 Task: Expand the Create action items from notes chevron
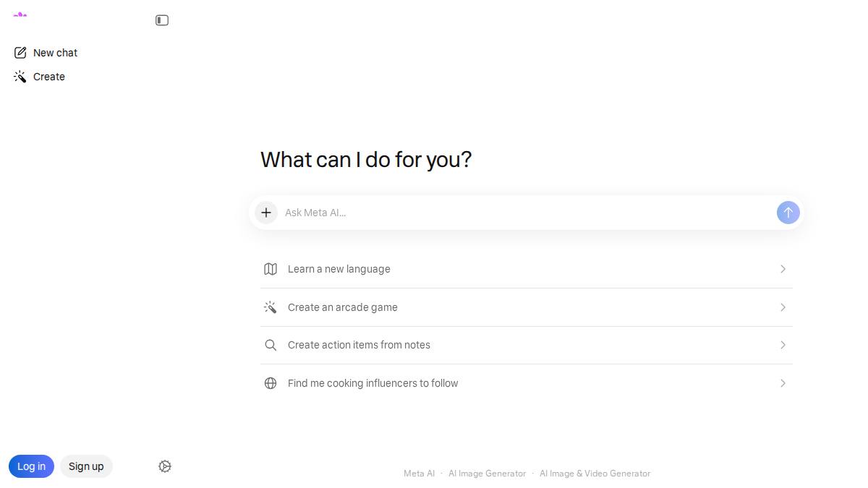(x=783, y=345)
